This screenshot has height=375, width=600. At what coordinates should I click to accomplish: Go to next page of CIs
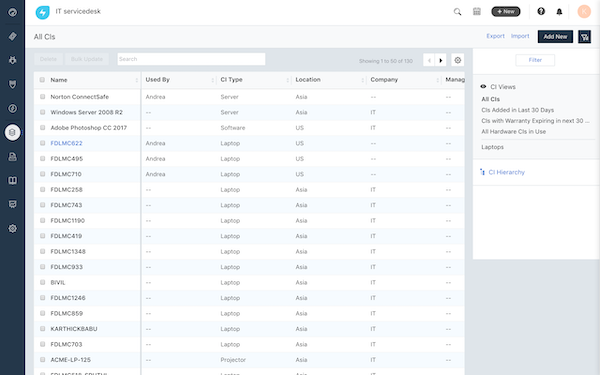(441, 60)
